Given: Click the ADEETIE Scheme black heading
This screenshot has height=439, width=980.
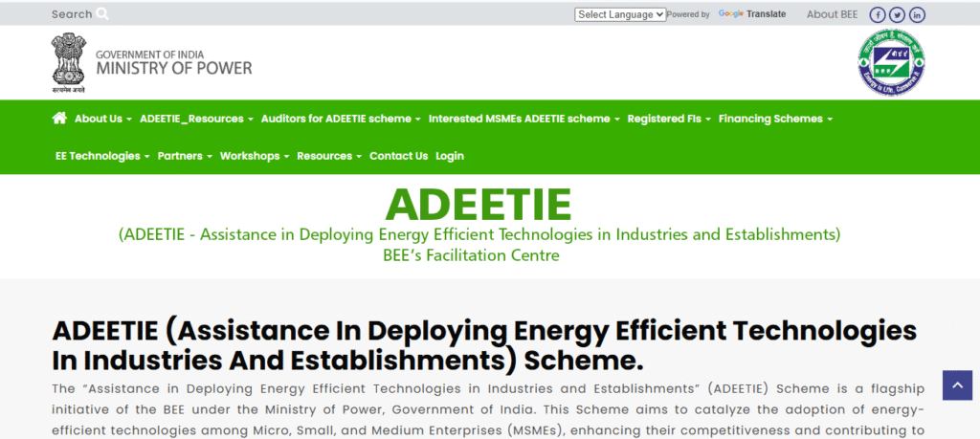Looking at the screenshot, I should (x=484, y=345).
